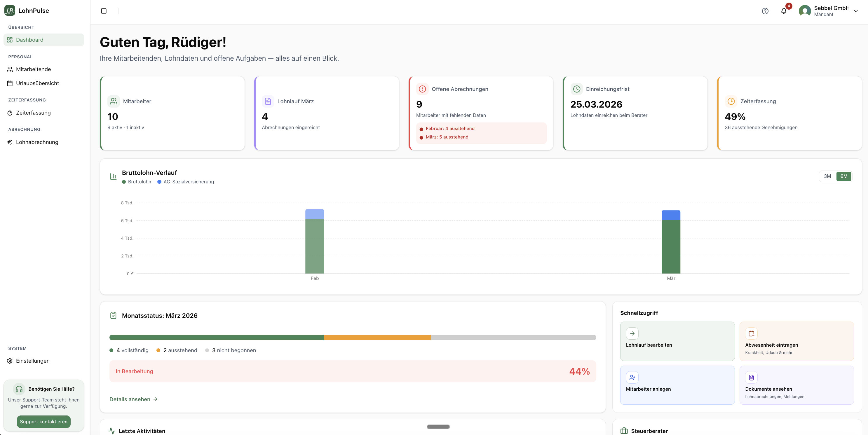Screen dimensions: 868x435
Task: Select the Mitarbeitende people icon in sidebar
Action: [x=10, y=69]
